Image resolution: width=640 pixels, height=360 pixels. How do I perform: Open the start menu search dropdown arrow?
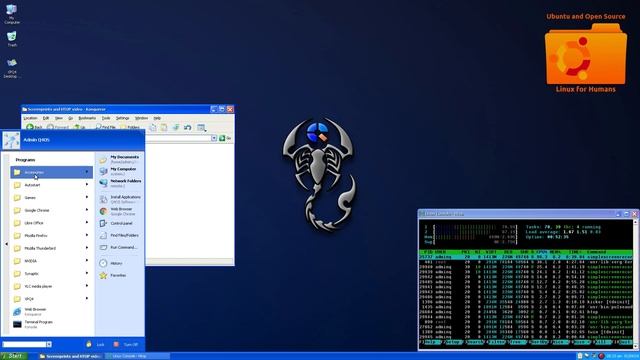49,344
